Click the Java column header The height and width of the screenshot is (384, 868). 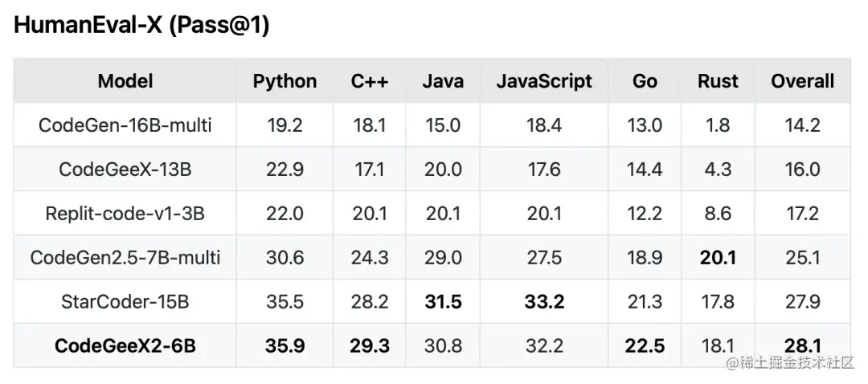(x=443, y=81)
